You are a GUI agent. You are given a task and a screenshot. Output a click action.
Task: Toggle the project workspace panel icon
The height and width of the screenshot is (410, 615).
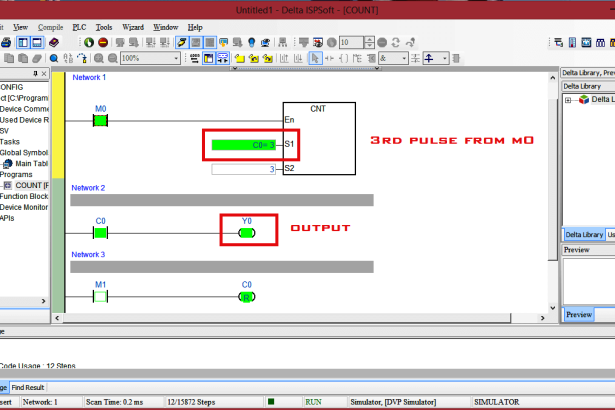coord(23,42)
